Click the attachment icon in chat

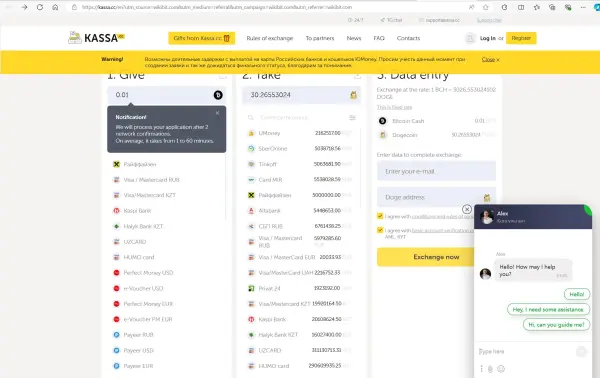coord(490,369)
